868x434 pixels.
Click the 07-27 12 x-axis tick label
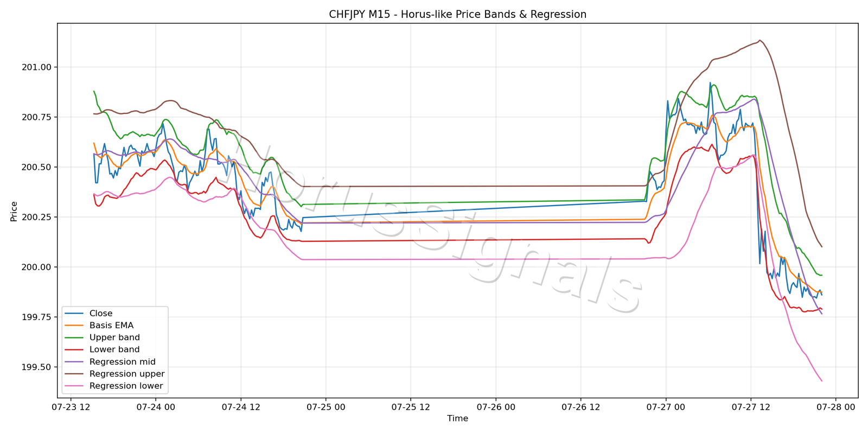pyautogui.click(x=751, y=407)
